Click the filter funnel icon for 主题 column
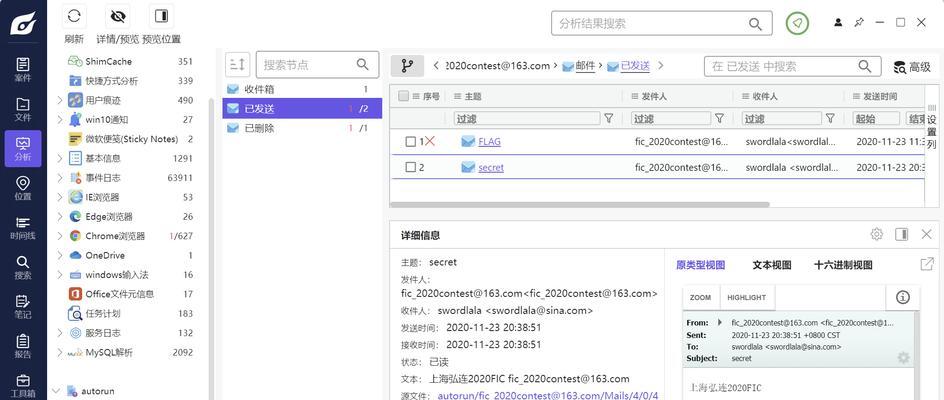944x400 pixels. click(x=609, y=119)
